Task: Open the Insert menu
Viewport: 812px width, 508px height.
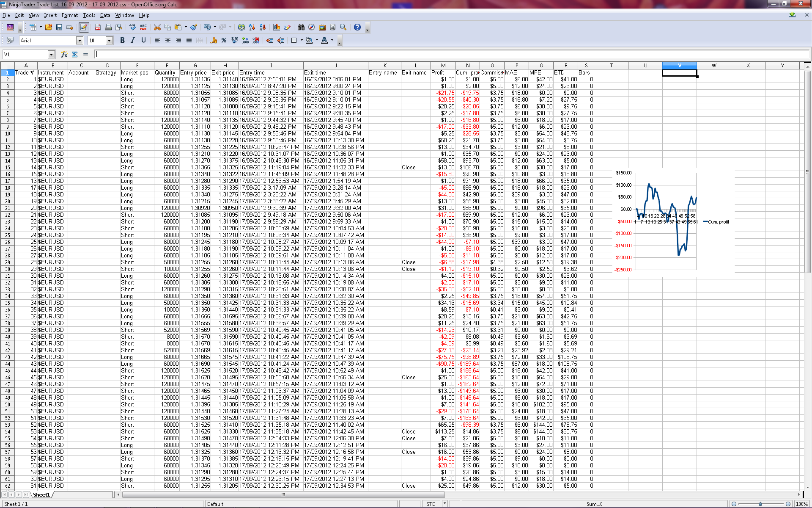Action: click(50, 15)
